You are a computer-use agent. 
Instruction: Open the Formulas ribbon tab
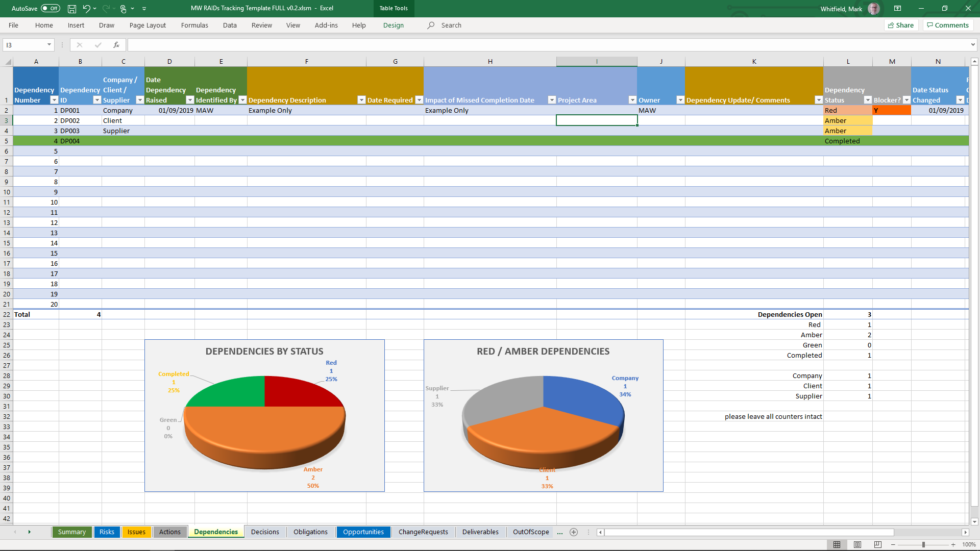(194, 25)
